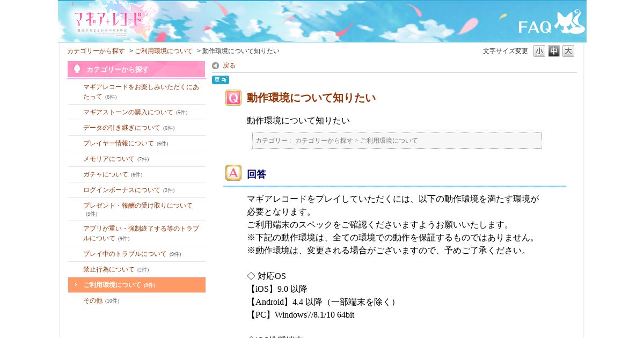The width and height of the screenshot is (644, 338).
Task: Click the FAQ Kyubey logo
Action: click(x=551, y=23)
